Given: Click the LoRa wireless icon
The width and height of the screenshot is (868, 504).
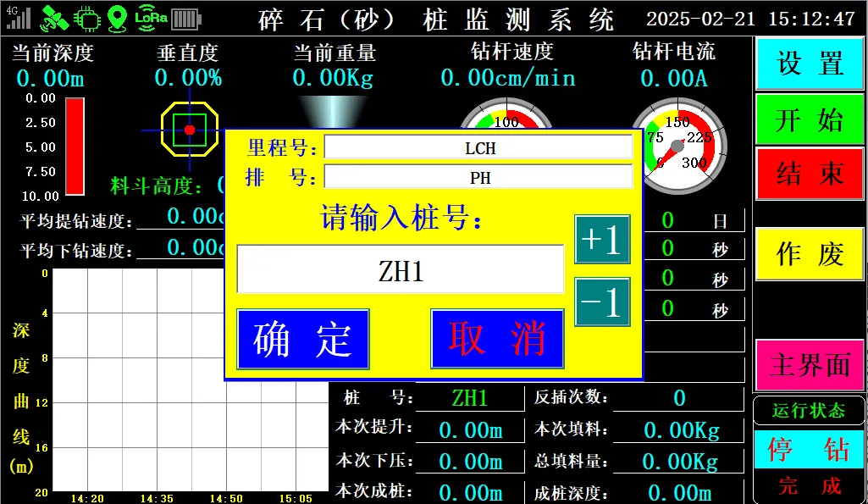Looking at the screenshot, I should point(151,17).
